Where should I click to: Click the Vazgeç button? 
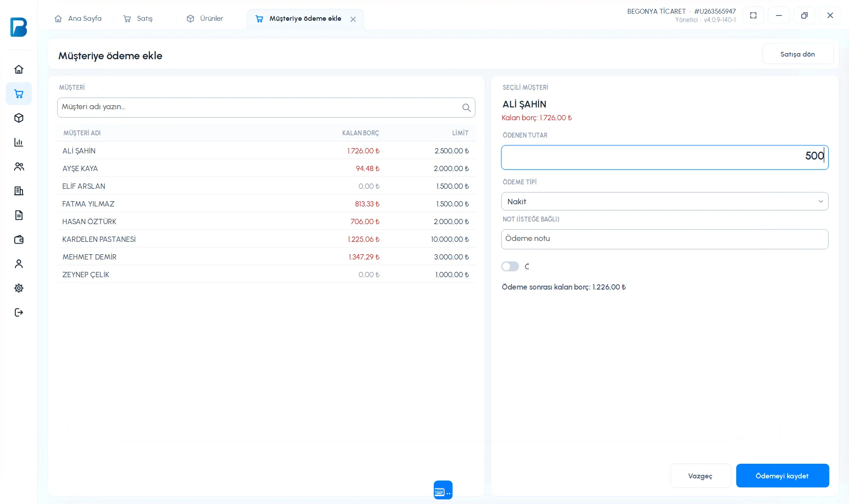point(700,476)
